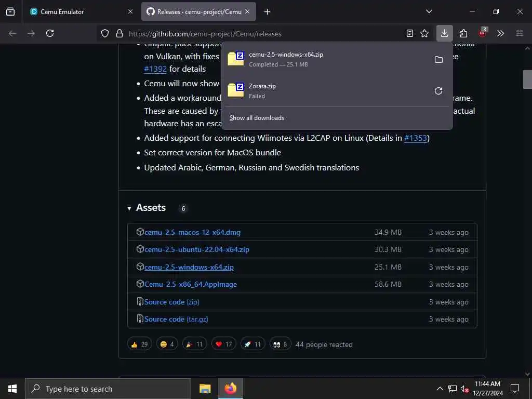This screenshot has width=532, height=399.
Task: Go back to previous page
Action: coord(12,33)
